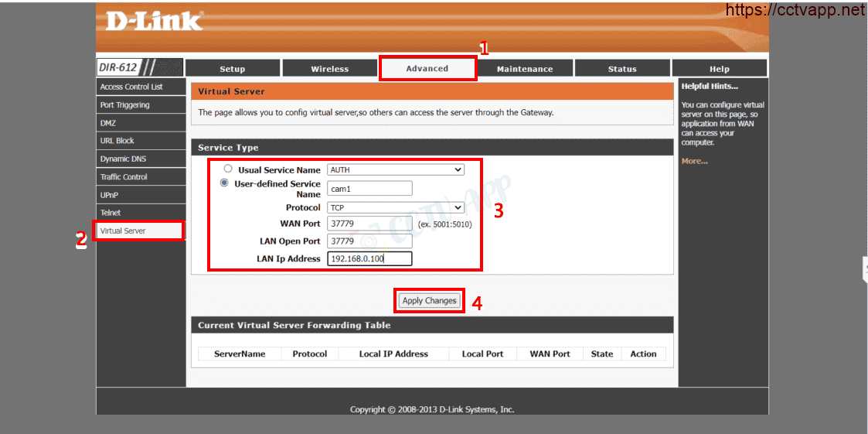Screen dimensions: 868x434
Task: Click the WAN Port input field
Action: (369, 224)
